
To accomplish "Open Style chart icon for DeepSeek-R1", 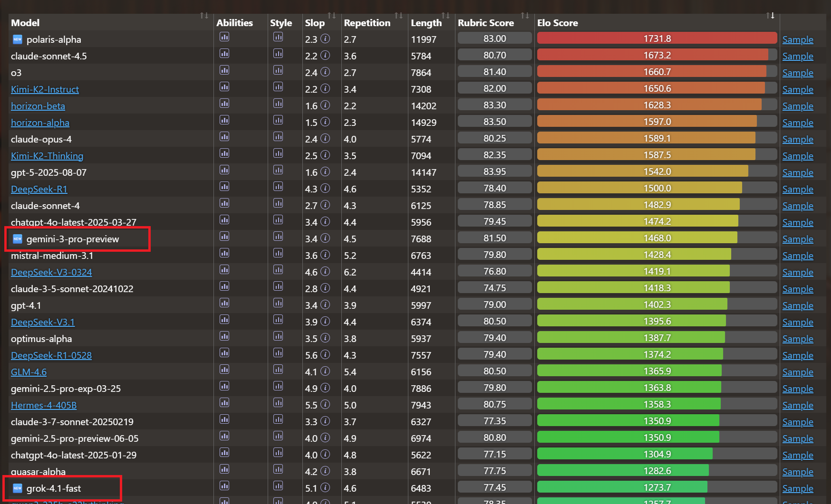I will coord(278,187).
